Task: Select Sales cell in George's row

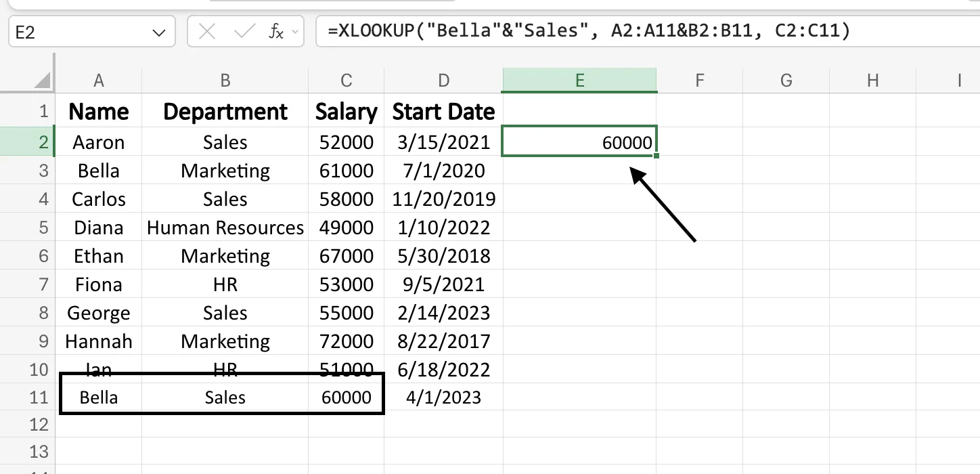Action: (225, 313)
